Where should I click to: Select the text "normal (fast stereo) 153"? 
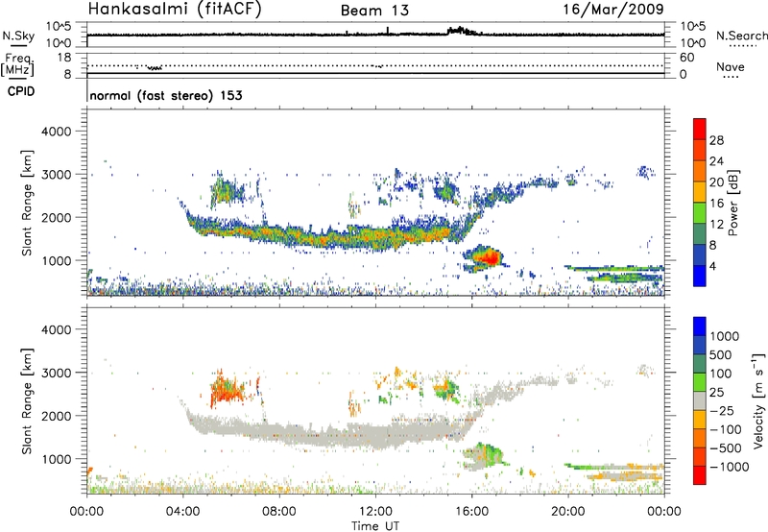tap(166, 95)
